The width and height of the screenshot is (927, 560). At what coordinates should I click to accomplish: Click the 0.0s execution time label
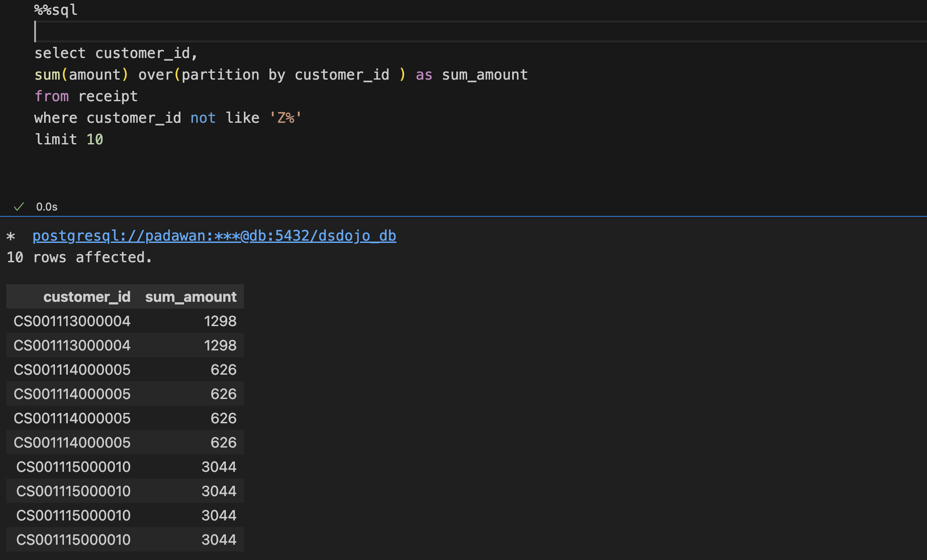(x=47, y=207)
